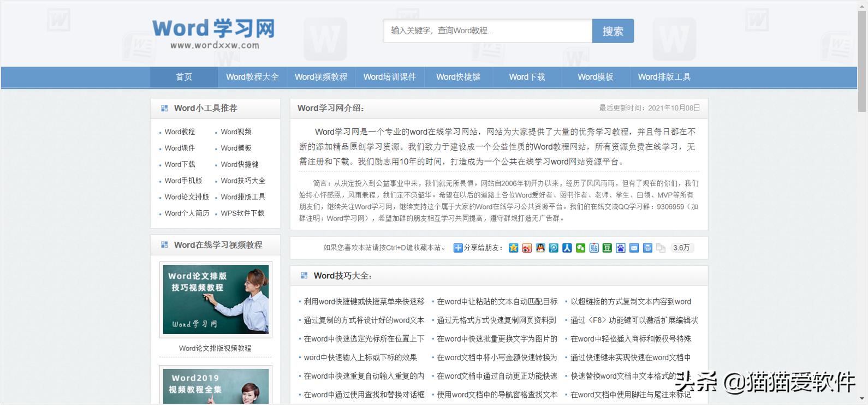This screenshot has height=405, width=868.
Task: Open Word技巧大全 sidebar link
Action: coord(243,181)
